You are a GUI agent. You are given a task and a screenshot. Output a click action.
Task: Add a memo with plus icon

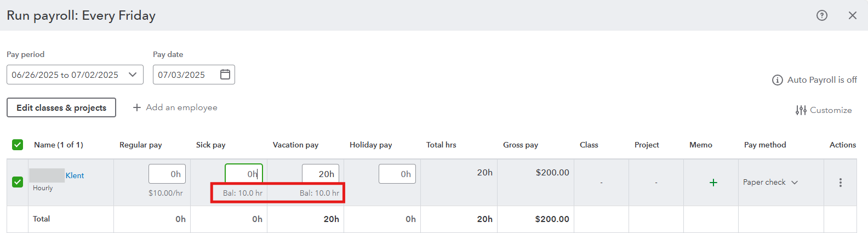[713, 183]
